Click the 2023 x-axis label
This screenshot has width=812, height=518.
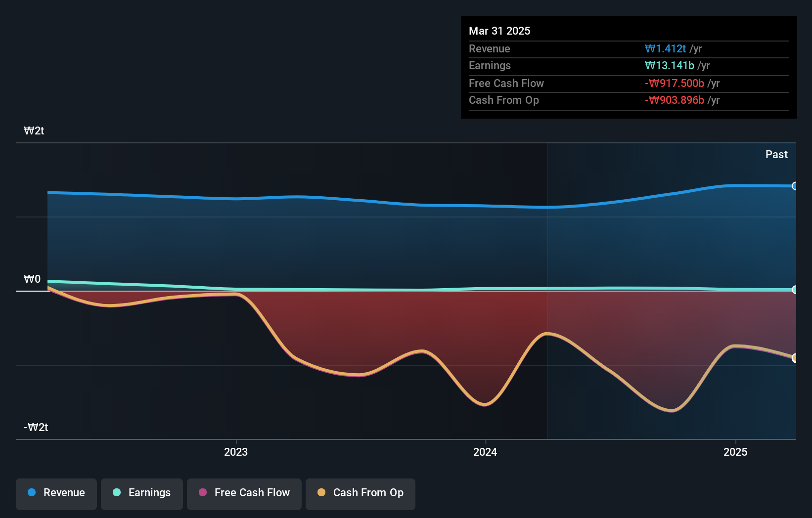click(x=236, y=452)
